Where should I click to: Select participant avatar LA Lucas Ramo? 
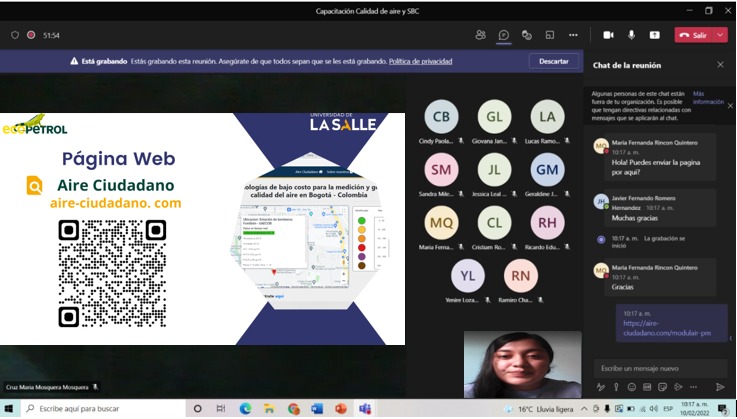coord(547,117)
